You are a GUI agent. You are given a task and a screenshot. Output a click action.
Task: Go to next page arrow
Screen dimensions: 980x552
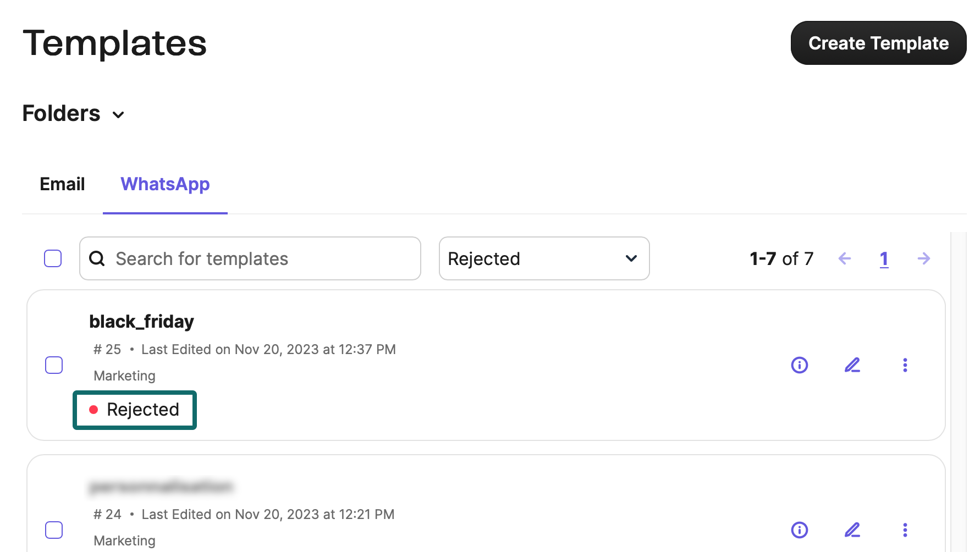(x=924, y=258)
